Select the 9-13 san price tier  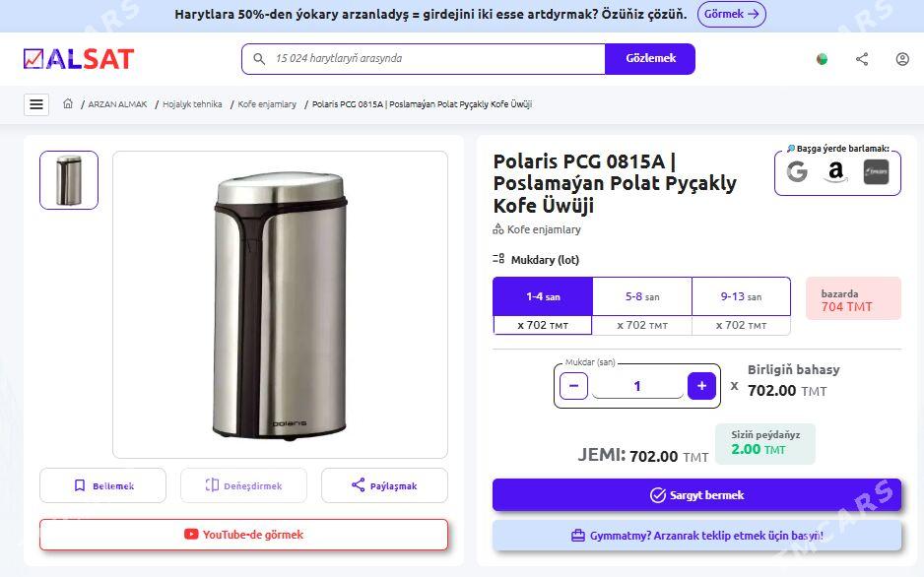click(741, 296)
